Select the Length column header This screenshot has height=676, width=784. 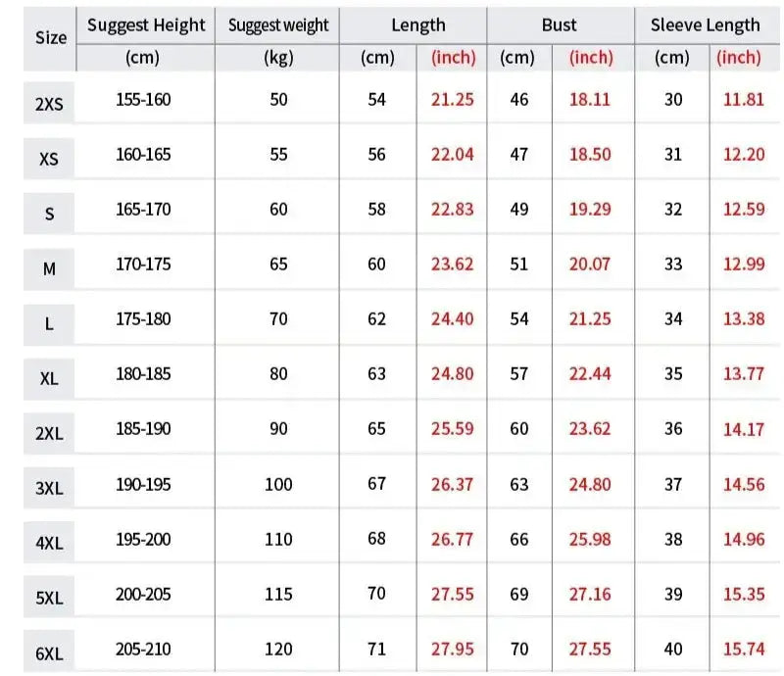pyautogui.click(x=417, y=25)
